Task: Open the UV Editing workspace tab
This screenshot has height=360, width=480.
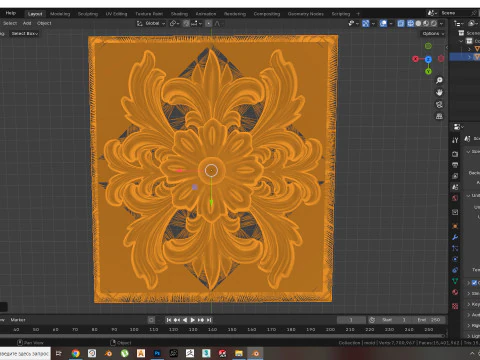Action: coord(116,14)
